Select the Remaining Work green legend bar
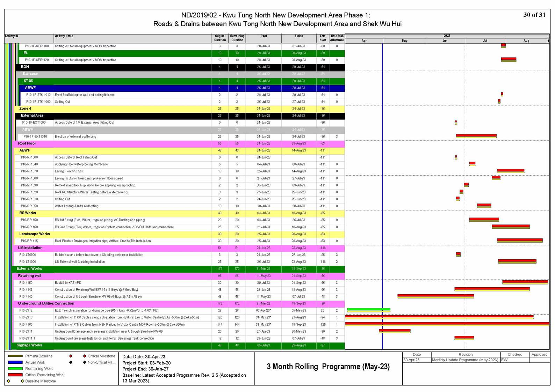This screenshot has width=555, height=392. click(15, 369)
